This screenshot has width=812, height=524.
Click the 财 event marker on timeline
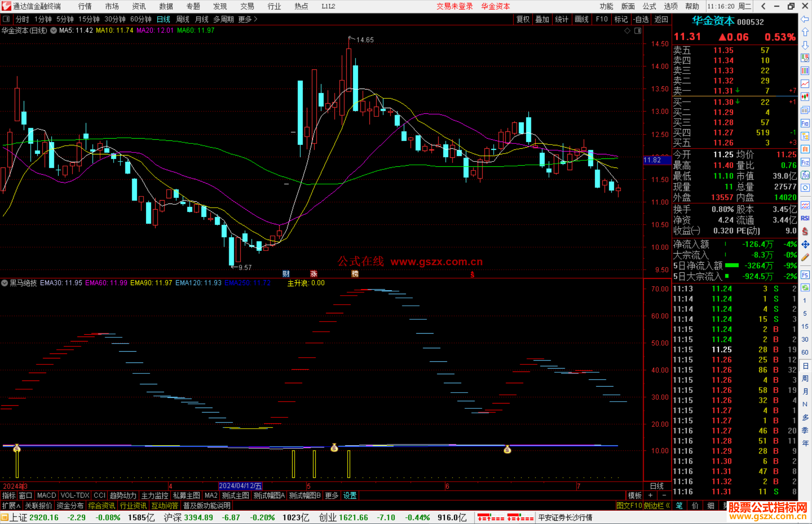click(286, 274)
